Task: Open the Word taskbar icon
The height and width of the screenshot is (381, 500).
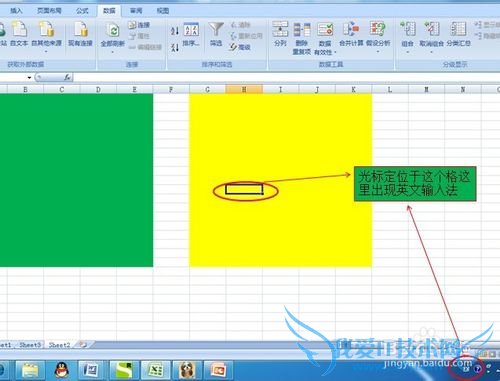Action: pyautogui.click(x=91, y=370)
